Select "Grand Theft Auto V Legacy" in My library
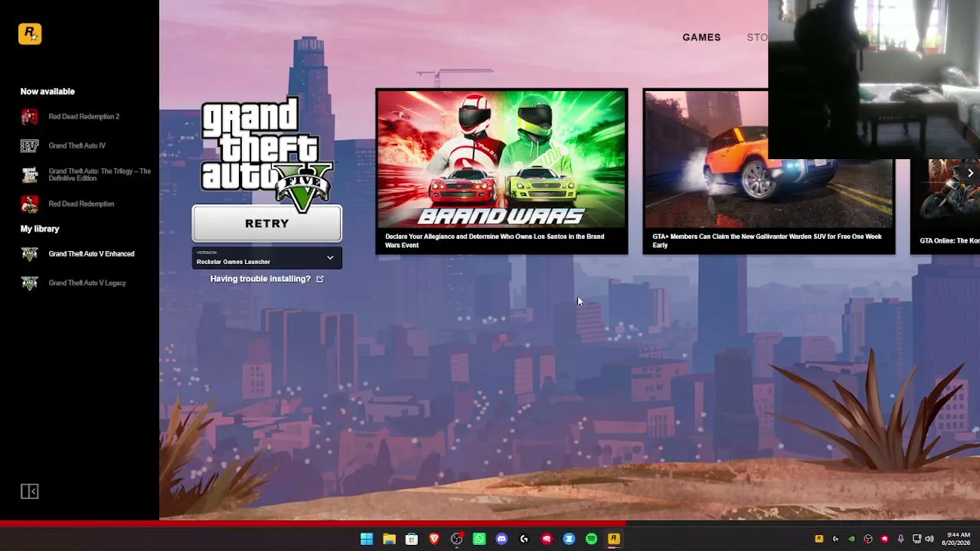Viewport: 980px width, 551px height. click(x=87, y=283)
